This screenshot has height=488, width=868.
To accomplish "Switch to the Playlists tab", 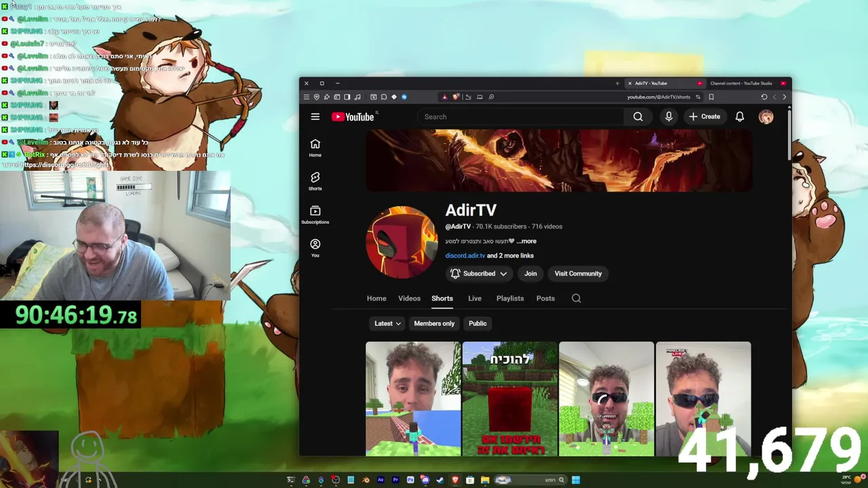I will click(x=510, y=298).
